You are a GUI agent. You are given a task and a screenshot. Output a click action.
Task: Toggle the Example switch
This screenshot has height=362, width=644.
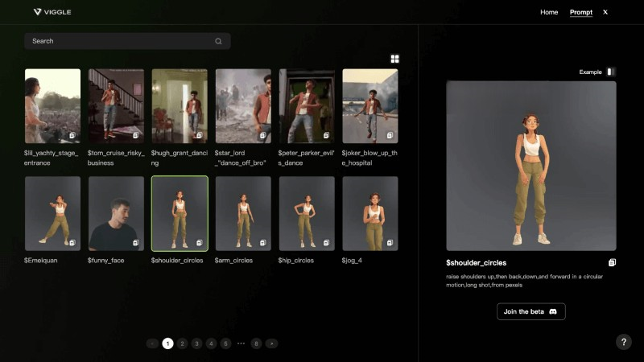coord(611,72)
